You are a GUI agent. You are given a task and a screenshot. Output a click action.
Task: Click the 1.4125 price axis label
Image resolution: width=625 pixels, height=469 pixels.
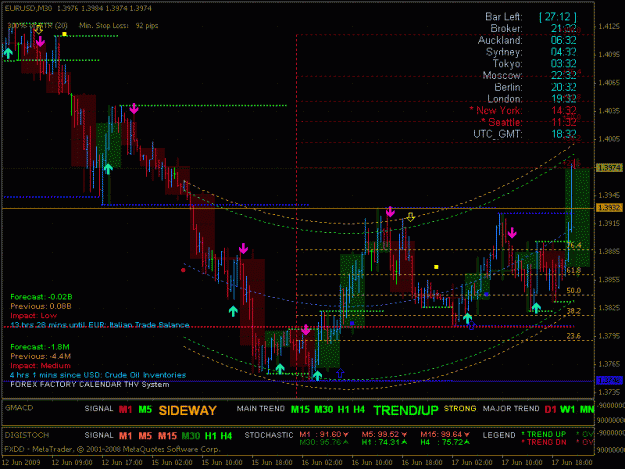[609, 26]
